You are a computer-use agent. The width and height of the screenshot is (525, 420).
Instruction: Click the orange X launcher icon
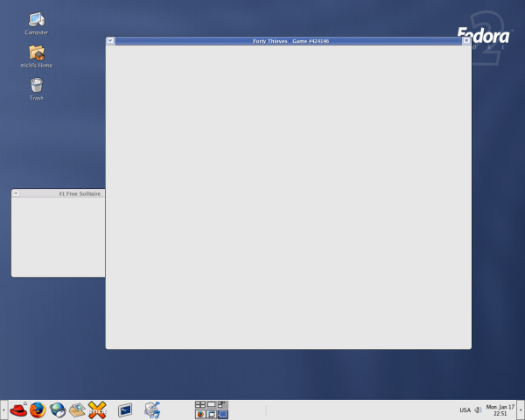tap(97, 409)
